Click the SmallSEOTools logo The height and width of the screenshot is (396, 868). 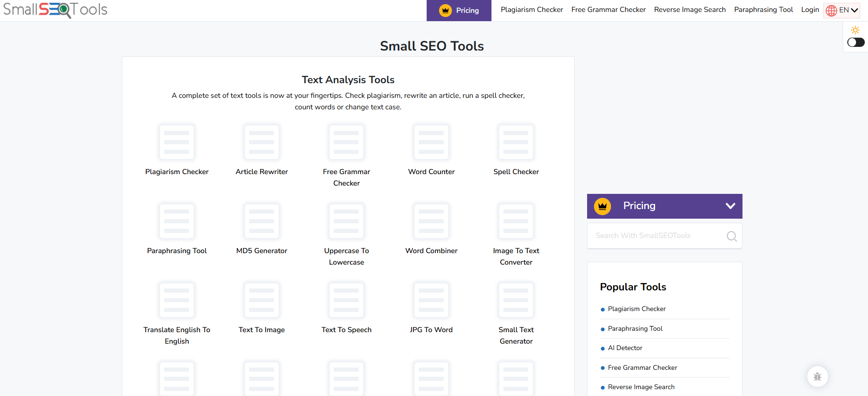pos(55,10)
